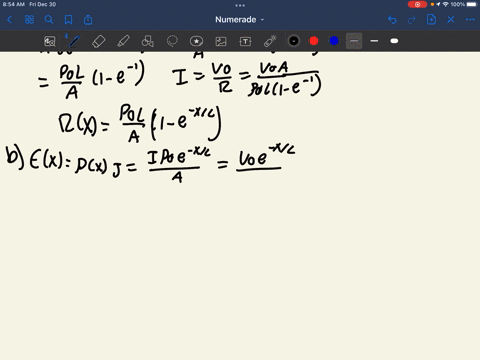The image size is (480, 360).
Task: Add a new page
Action: [x=431, y=20]
